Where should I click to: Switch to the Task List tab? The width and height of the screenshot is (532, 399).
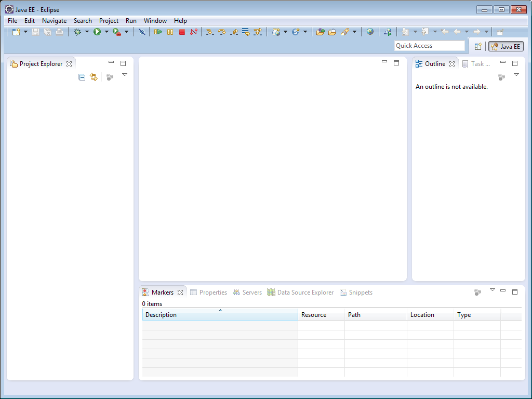coord(476,64)
